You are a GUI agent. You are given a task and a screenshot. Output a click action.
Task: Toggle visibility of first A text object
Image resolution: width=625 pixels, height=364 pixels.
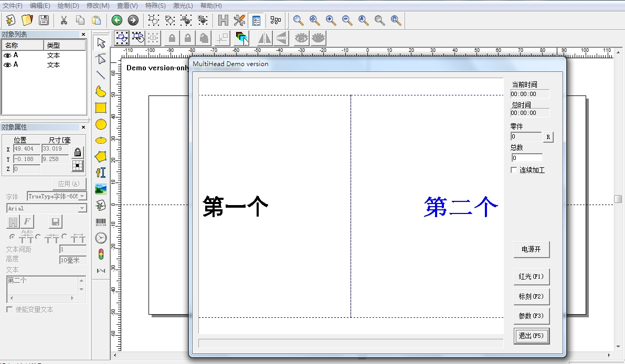7,56
